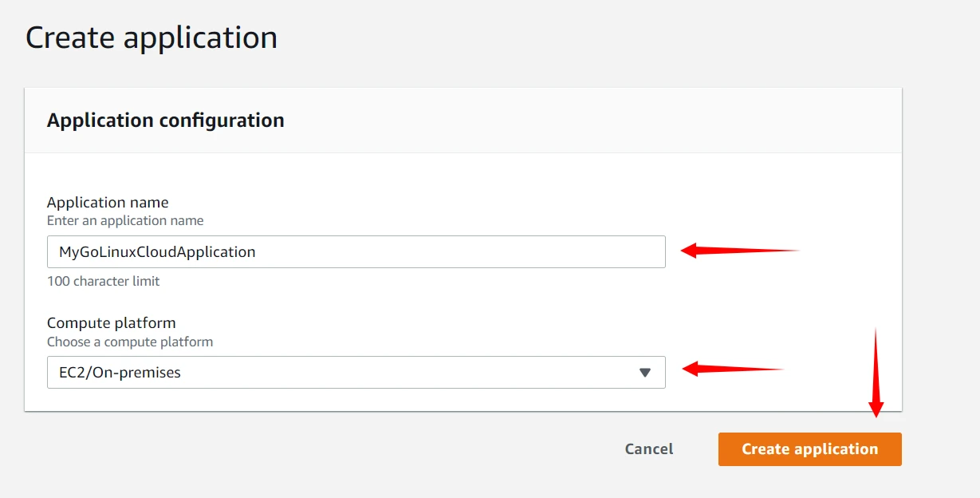Place cursor in MyGoLinuxCloudApplication text

[157, 252]
